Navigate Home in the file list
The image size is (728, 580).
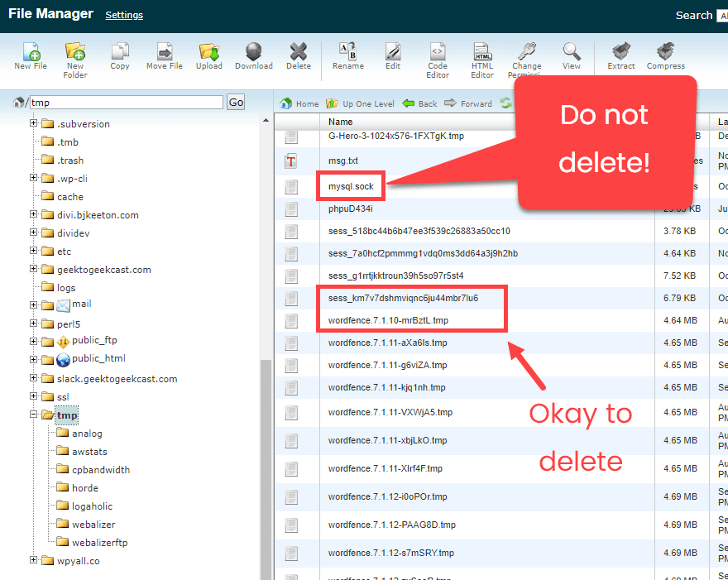pos(298,103)
